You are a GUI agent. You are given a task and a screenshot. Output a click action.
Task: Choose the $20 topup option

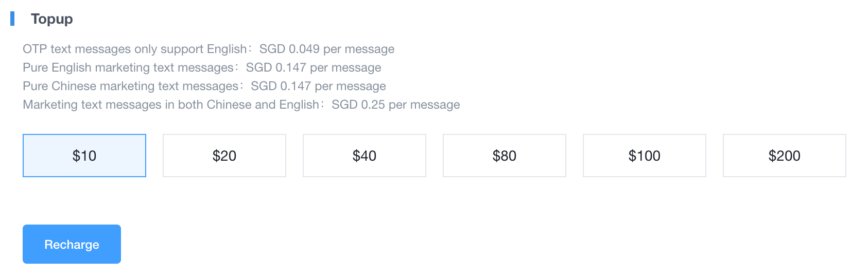[224, 156]
